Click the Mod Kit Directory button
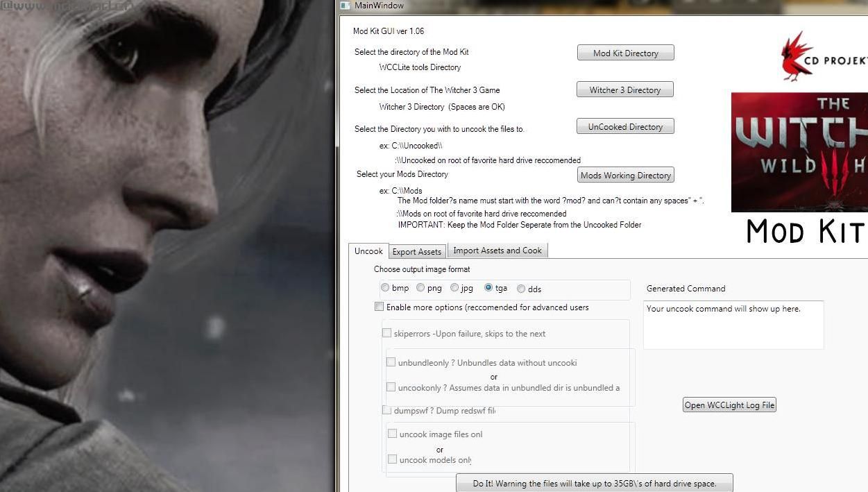Screen dimensions: 868x492 (625, 53)
